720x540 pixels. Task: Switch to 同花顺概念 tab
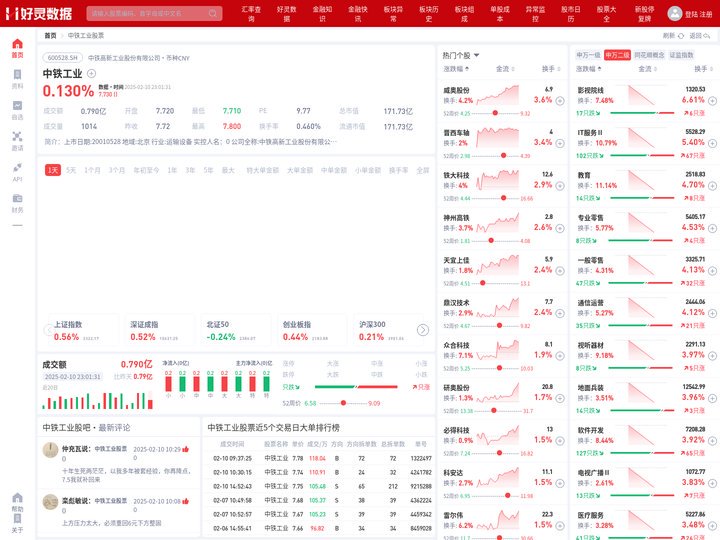click(x=649, y=55)
